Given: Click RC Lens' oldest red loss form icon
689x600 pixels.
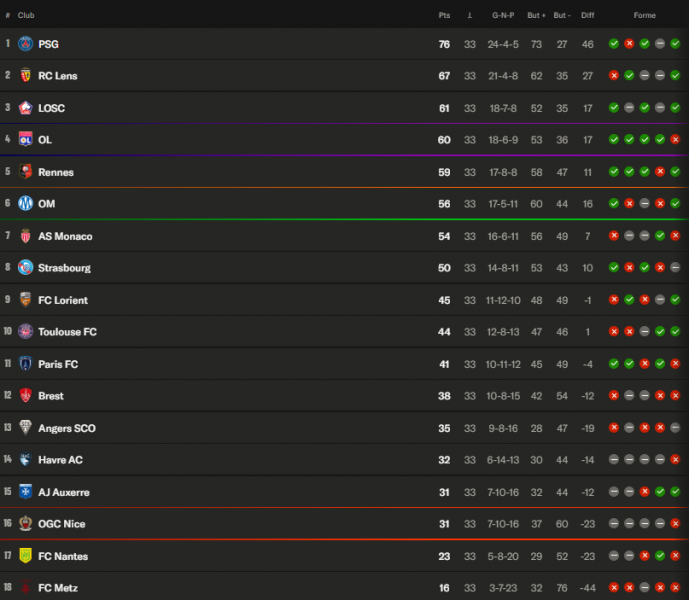Looking at the screenshot, I should coord(614,76).
